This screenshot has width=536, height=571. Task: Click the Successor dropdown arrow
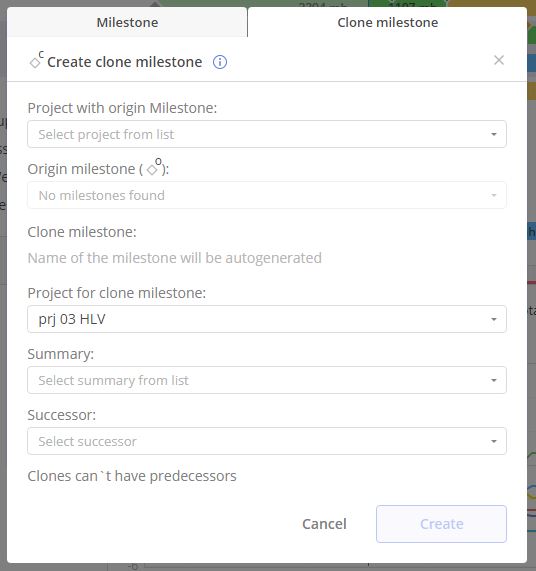pos(494,441)
